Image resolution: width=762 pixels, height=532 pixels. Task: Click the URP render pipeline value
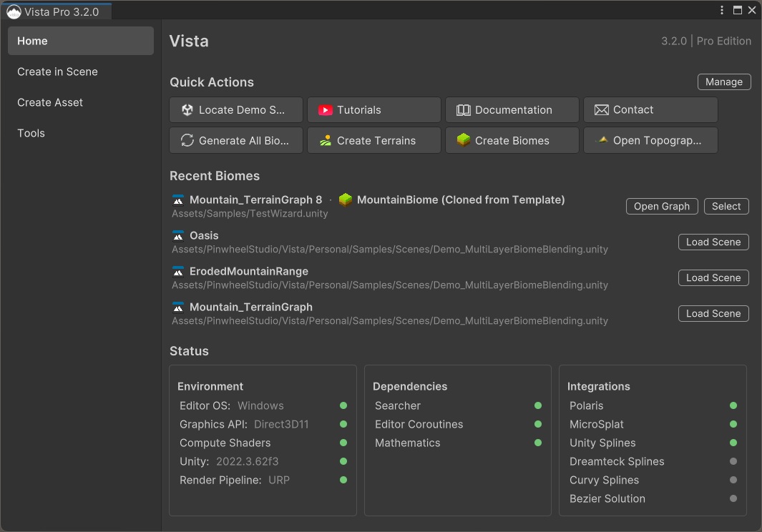(x=279, y=480)
